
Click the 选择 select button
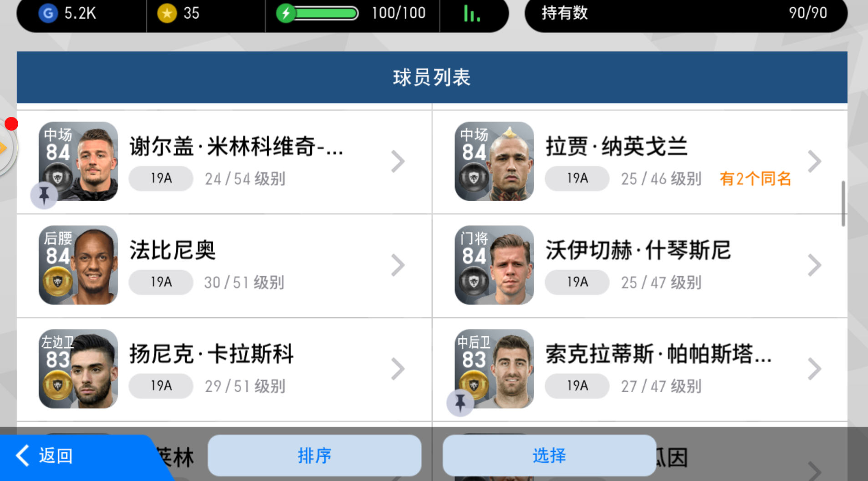549,455
